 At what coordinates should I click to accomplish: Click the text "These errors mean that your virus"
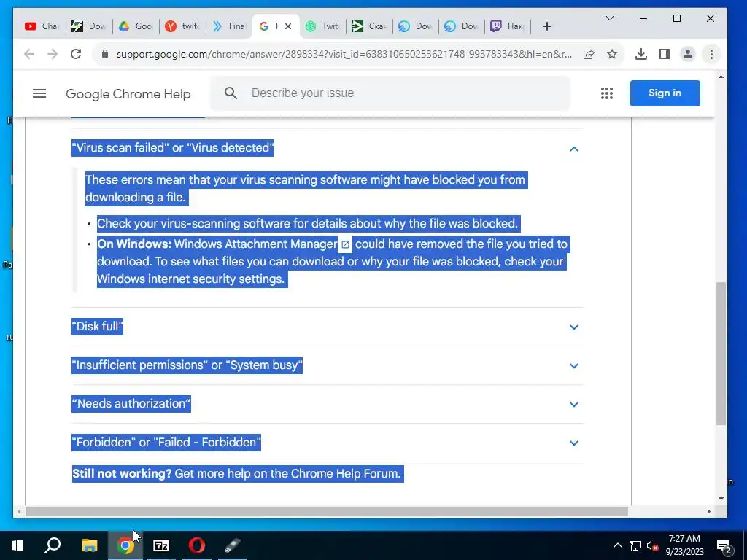click(175, 180)
